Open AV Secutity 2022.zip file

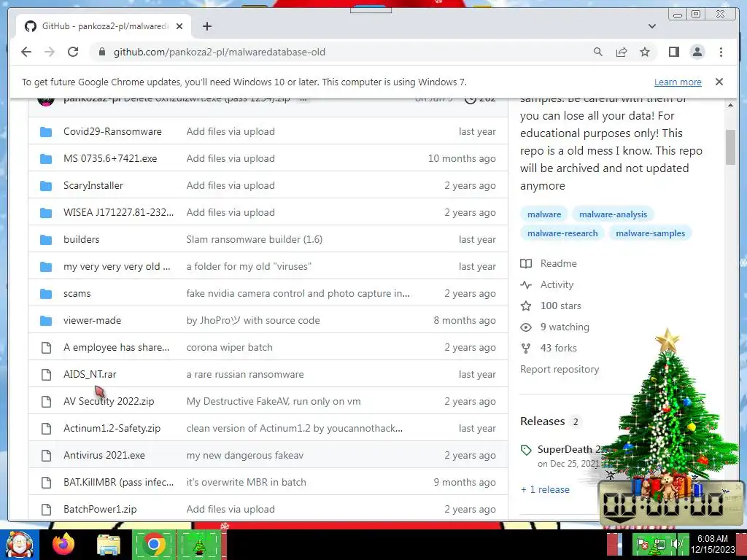[109, 402]
